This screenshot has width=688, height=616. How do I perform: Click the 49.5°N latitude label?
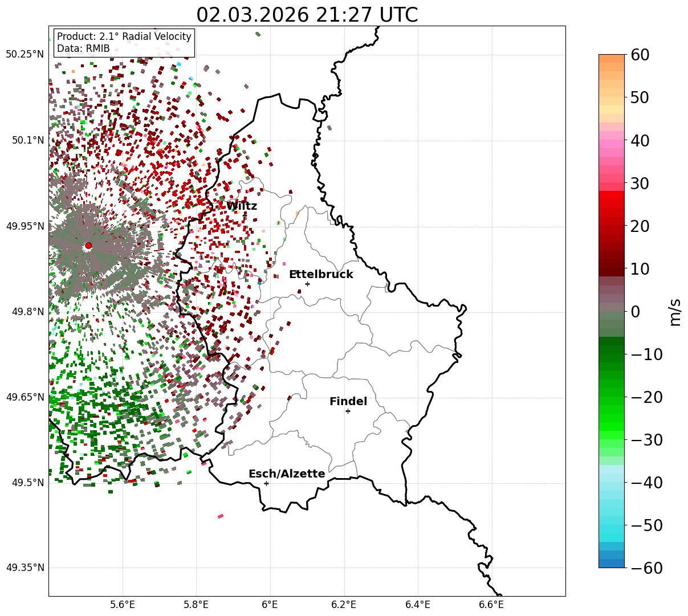27,483
